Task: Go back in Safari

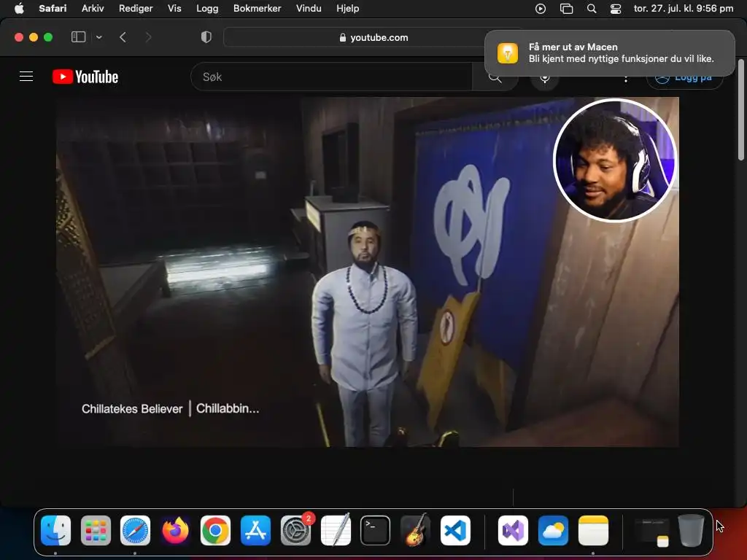Action: point(123,37)
